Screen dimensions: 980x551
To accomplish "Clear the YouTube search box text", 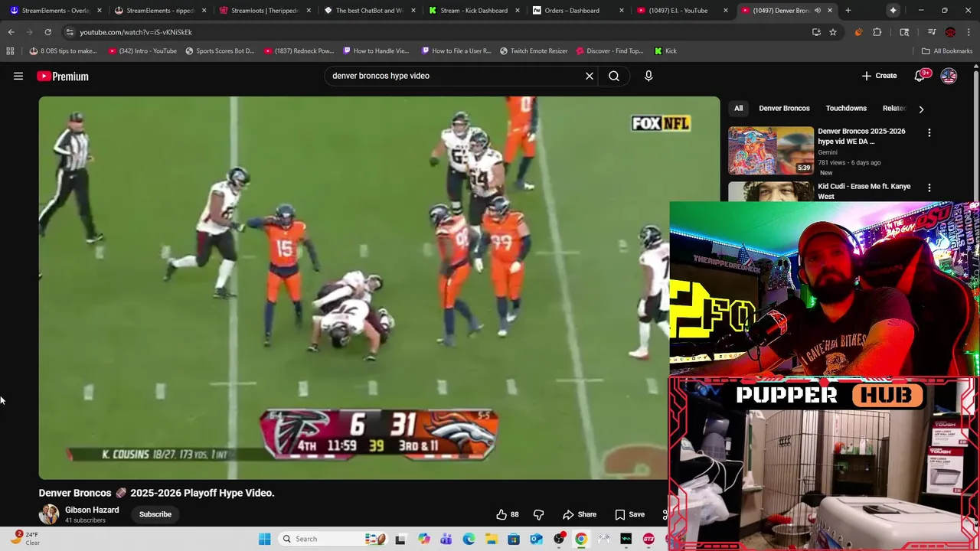I will click(590, 76).
